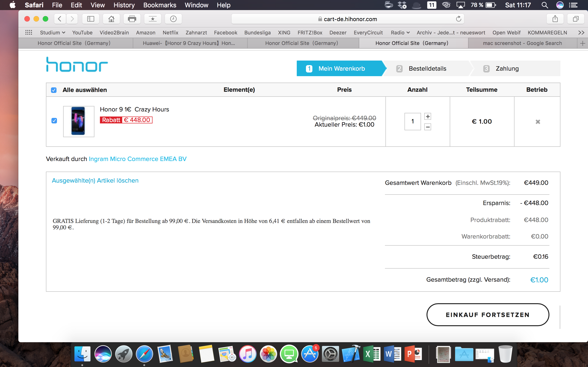Viewport: 588px width, 367px height.
Task: Reload the page with refresh icon
Action: tap(458, 19)
